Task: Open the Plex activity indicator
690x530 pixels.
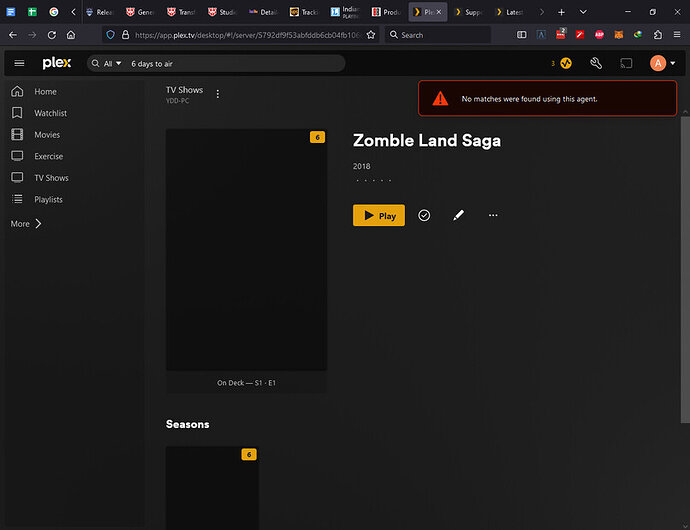Action: 566,63
